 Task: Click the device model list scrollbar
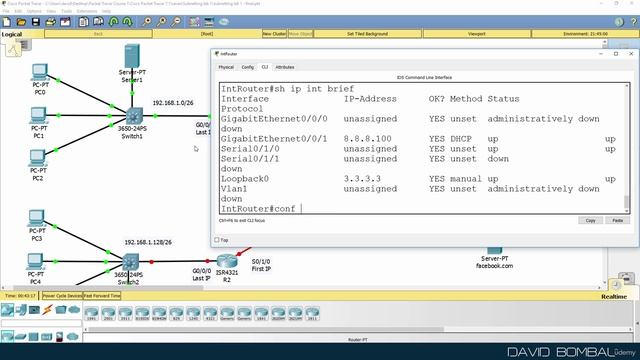point(265,329)
